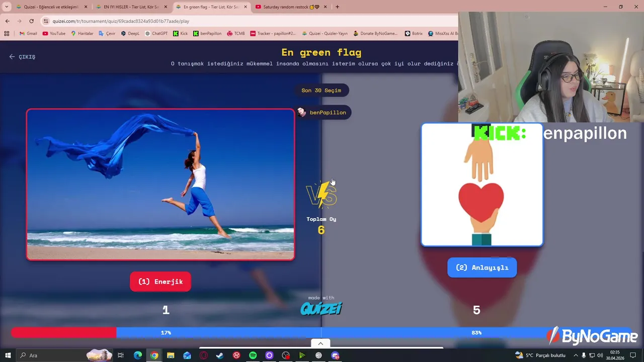644x362 pixels.
Task: Open the Gmail bookmark
Action: 28,34
